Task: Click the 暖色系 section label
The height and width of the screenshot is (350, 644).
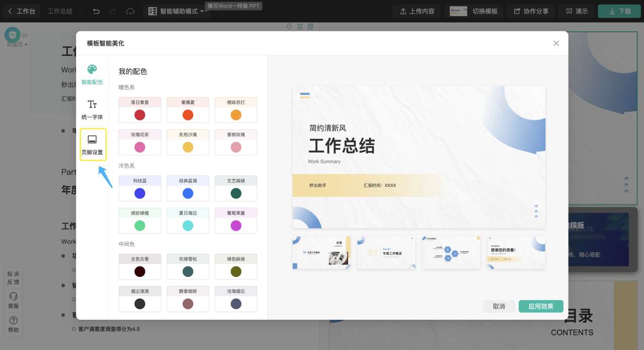Action: tap(127, 88)
